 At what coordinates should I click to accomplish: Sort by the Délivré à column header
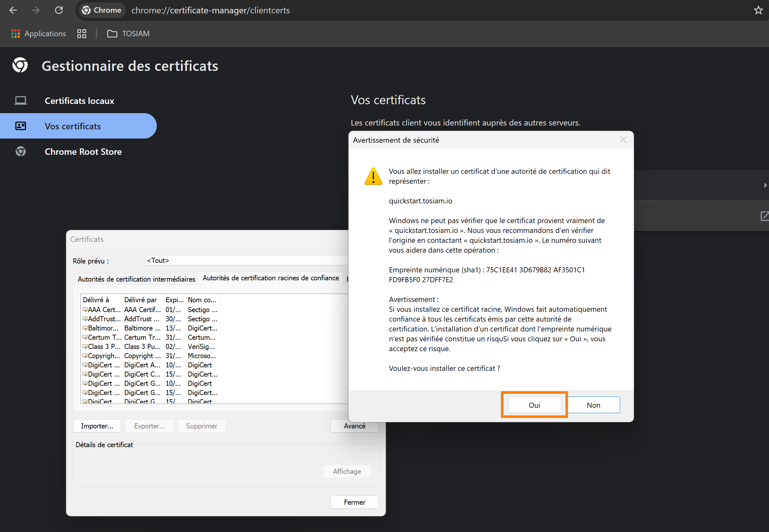tap(102, 300)
